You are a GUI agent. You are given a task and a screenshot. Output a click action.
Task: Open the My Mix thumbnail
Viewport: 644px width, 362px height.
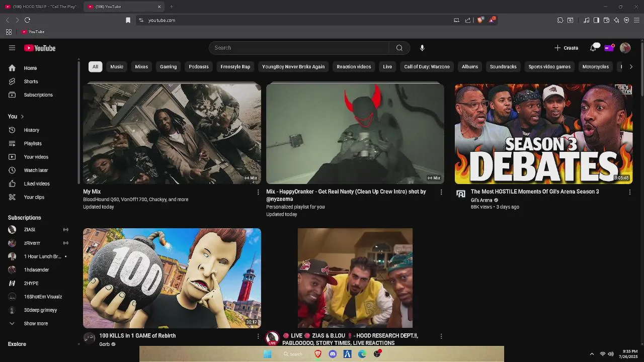click(x=172, y=134)
